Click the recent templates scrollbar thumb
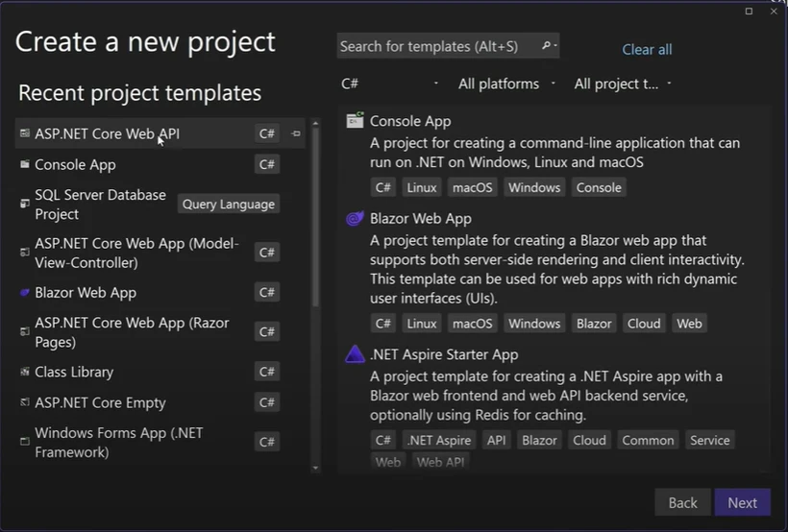 (315, 217)
